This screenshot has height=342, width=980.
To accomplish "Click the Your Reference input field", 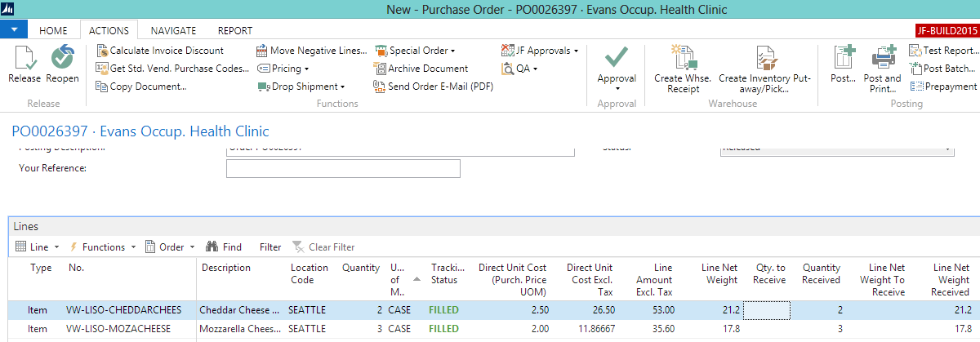I will (343, 169).
